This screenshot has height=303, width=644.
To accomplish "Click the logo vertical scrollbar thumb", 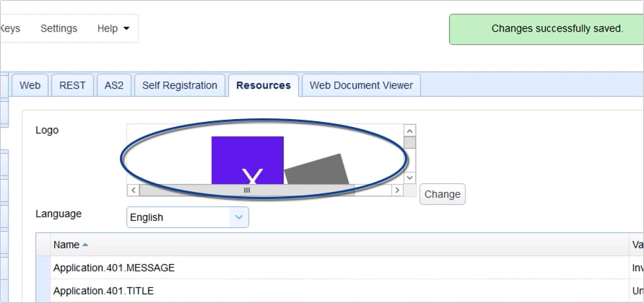I will [x=409, y=143].
